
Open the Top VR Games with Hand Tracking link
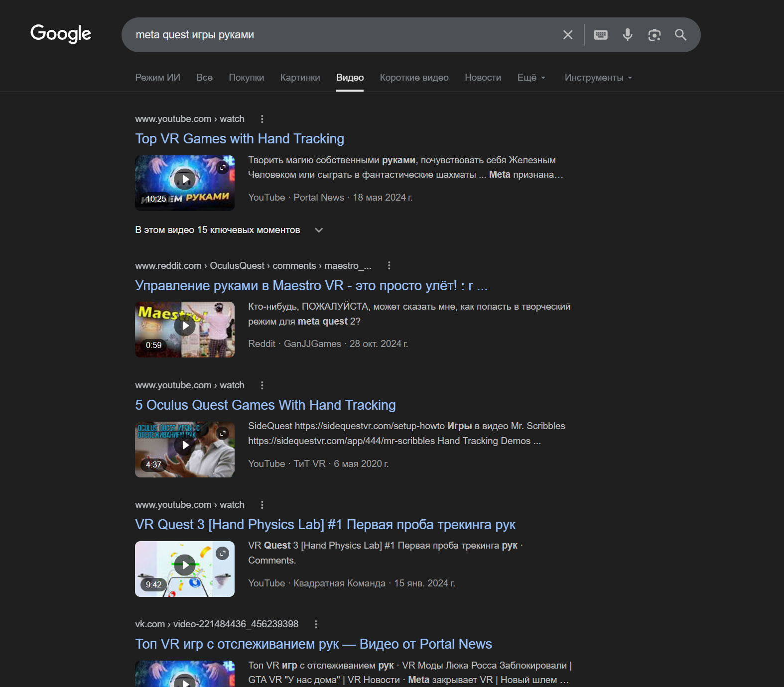click(240, 139)
